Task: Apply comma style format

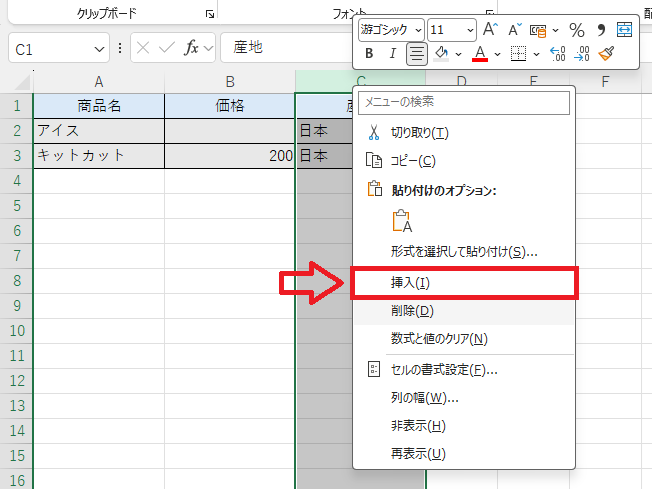Action: [601, 30]
